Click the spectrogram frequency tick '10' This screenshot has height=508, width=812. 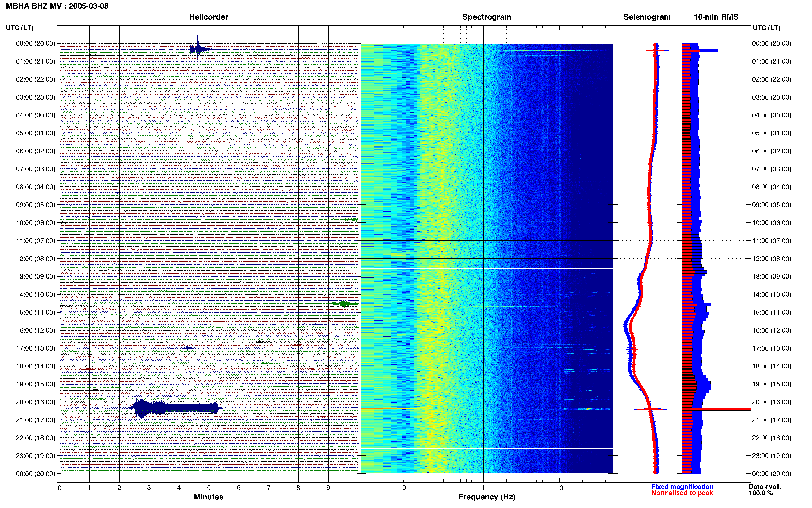(559, 488)
